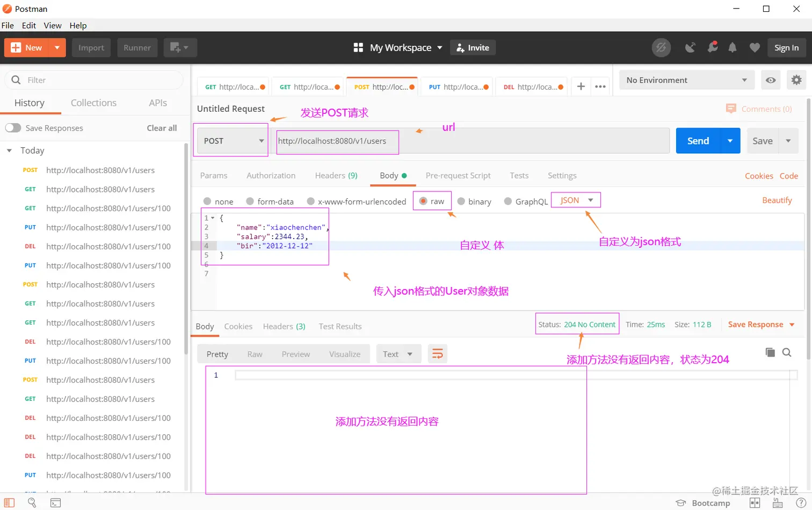Select x-www-form-urlencoded body radio

(310, 201)
